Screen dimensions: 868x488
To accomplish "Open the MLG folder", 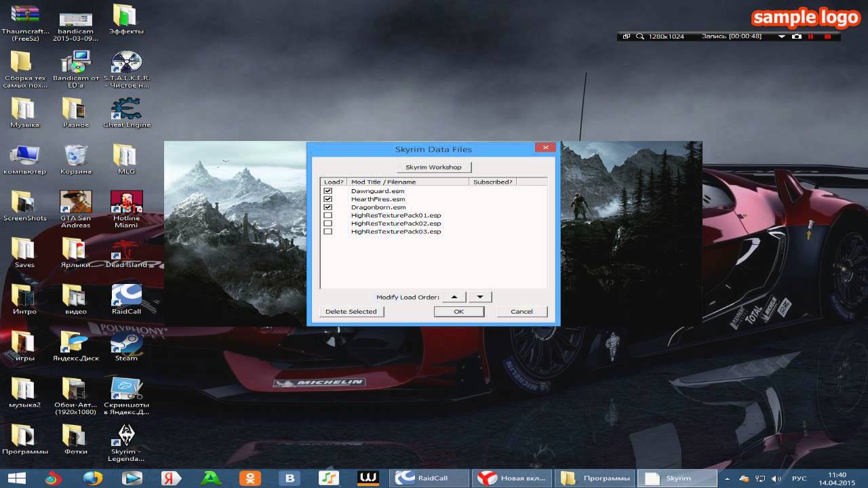I will 126,159.
